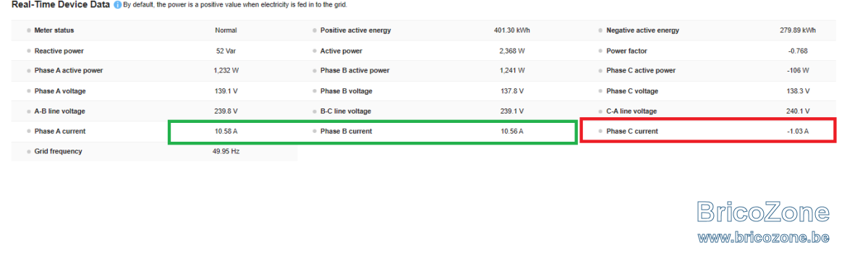
Task: Select the value '240.1 V'
Action: 798,111
